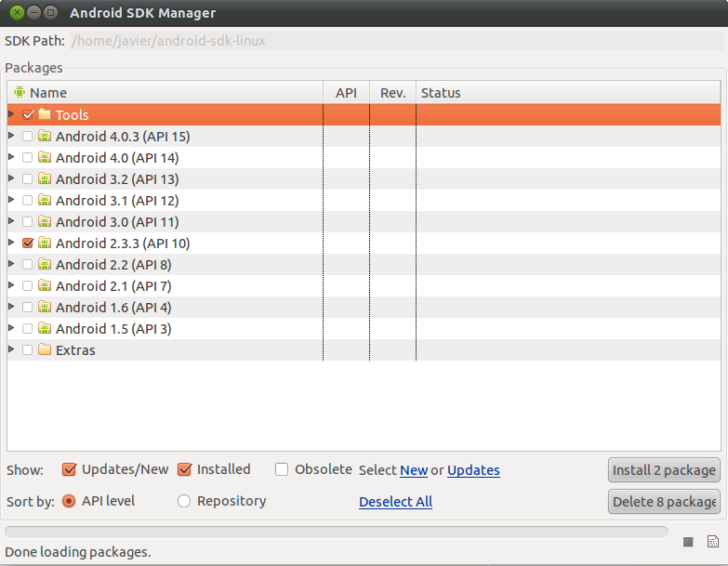
Task: Click the Android 1.5 platform icon
Action: pos(45,328)
